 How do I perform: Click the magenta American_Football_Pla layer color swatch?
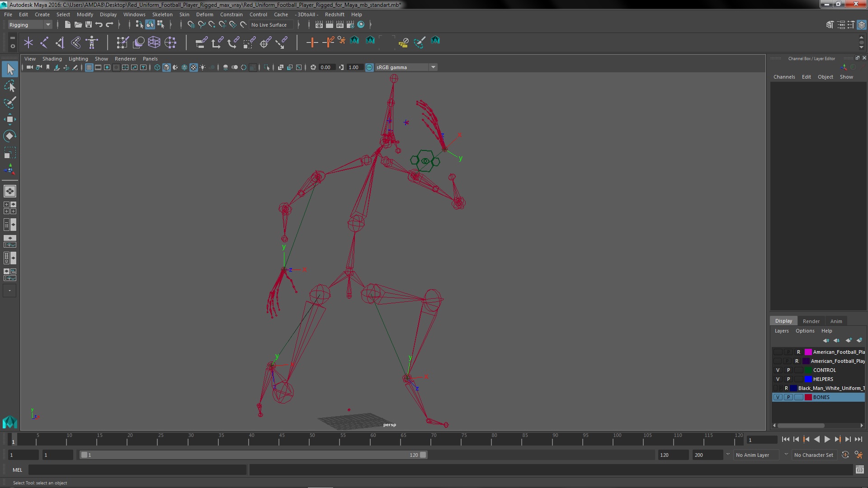[808, 352]
